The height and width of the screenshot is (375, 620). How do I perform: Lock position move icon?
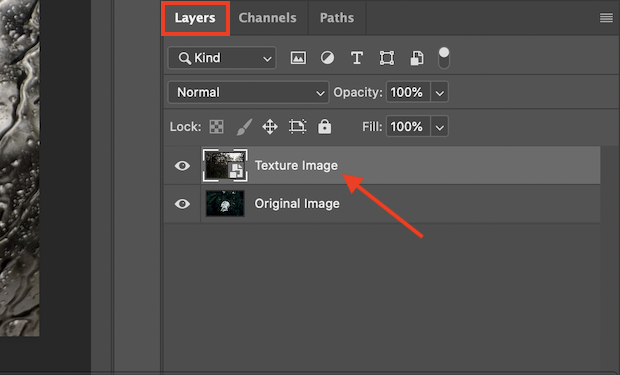pyautogui.click(x=270, y=127)
